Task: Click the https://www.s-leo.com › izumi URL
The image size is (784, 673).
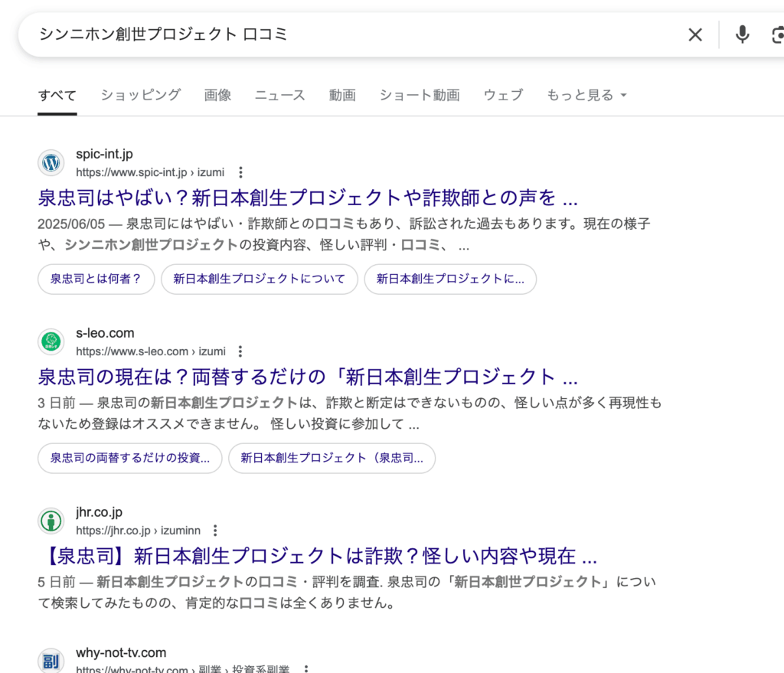Action: pyautogui.click(x=151, y=351)
